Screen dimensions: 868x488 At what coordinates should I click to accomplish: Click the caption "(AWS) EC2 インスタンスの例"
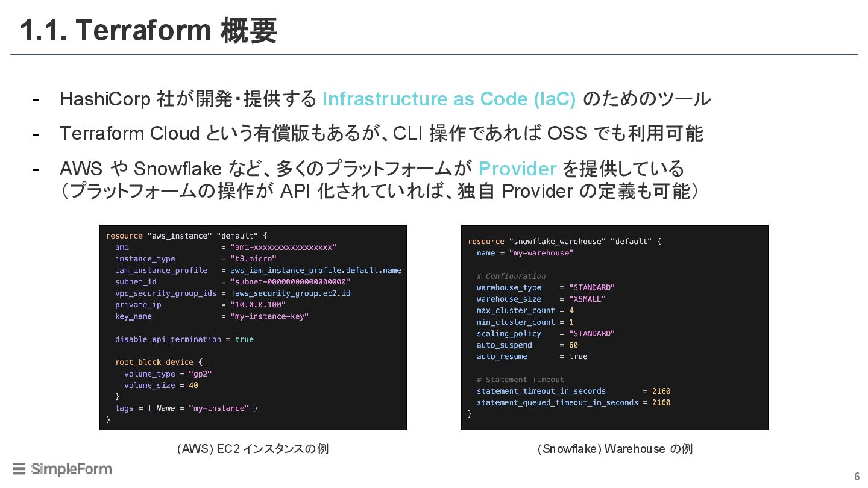(253, 449)
